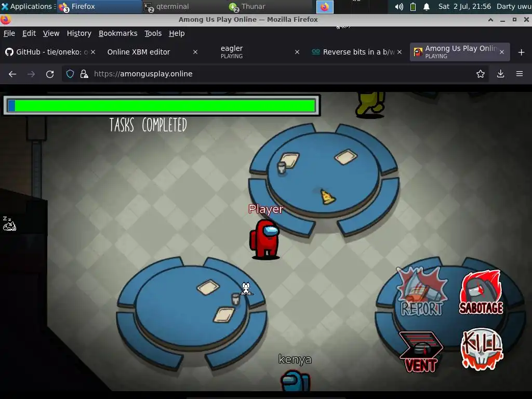532x399 pixels.
Task: Close the GitHub tie/oneko tab
Action: 93,52
